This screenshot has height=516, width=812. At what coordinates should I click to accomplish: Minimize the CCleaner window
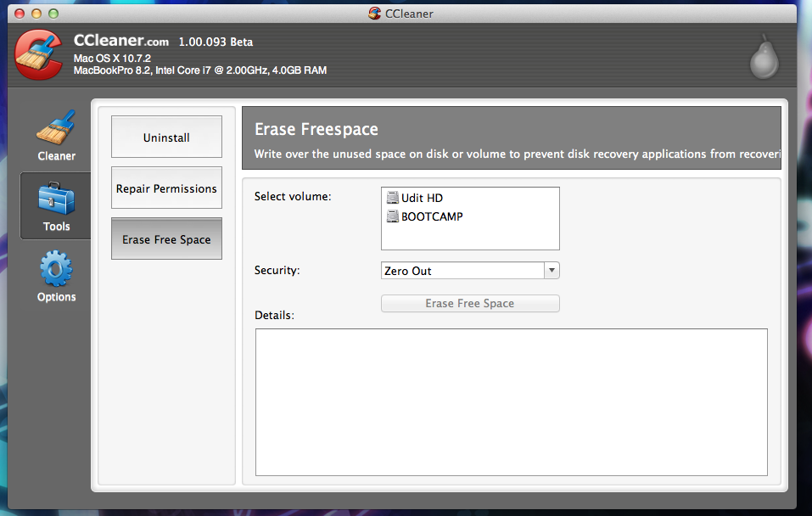36,14
